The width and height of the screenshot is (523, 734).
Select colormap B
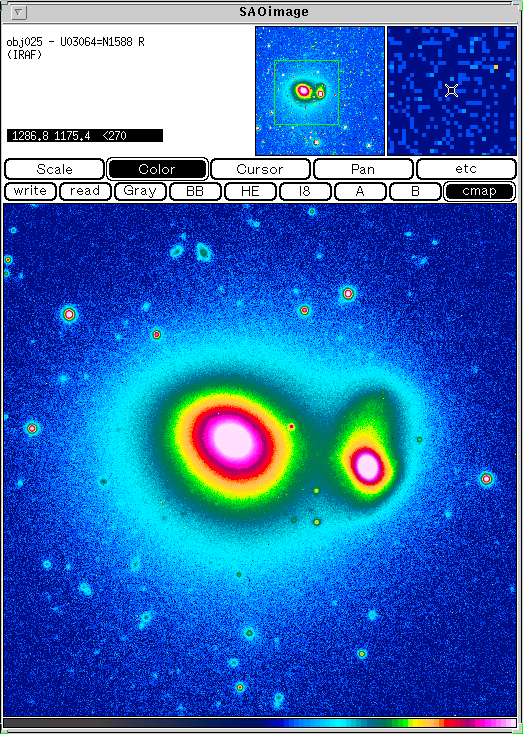415,191
